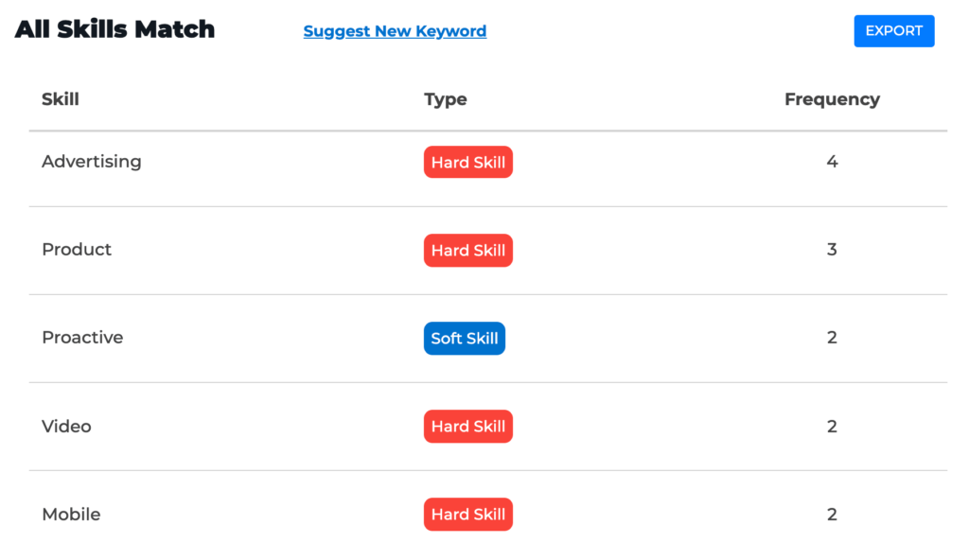Open the Suggest New Keyword link
The width and height of the screenshot is (969, 560).
395,31
